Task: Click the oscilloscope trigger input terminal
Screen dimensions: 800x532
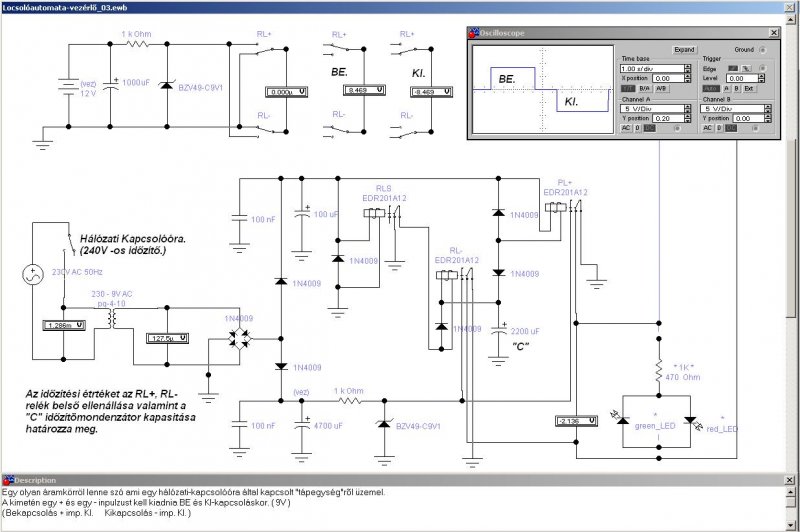Action: click(762, 68)
